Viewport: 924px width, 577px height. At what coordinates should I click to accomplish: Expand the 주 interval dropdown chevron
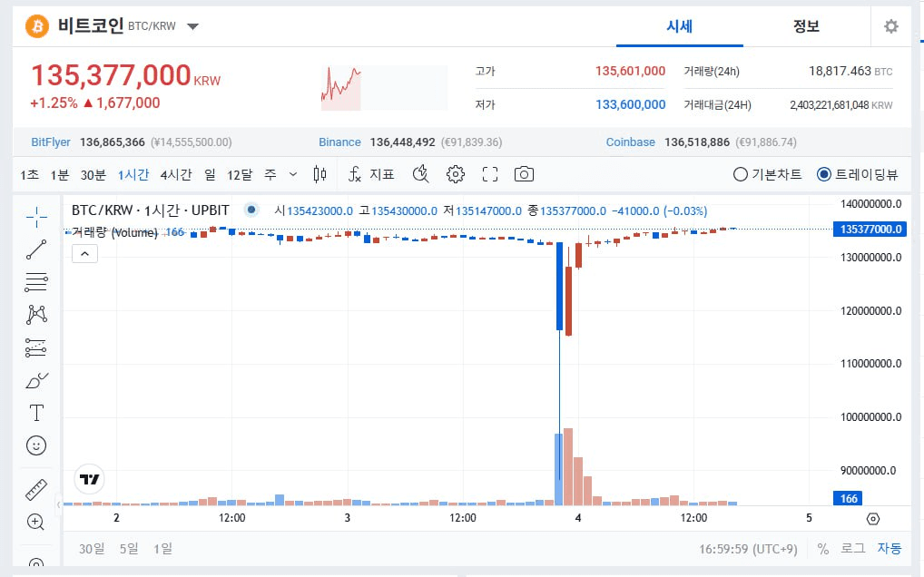click(292, 173)
